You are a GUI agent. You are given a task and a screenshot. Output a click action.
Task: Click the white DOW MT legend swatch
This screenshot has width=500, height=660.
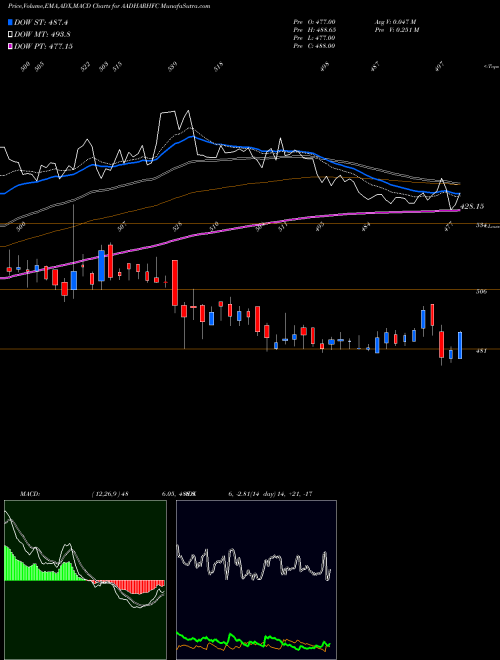[11, 34]
